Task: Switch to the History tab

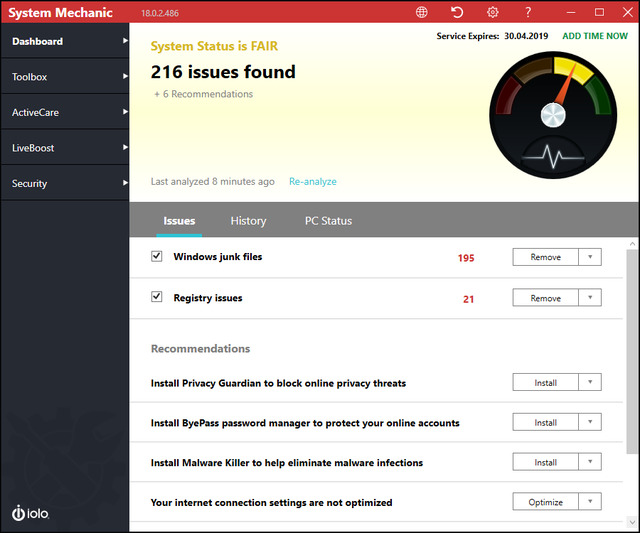Action: pyautogui.click(x=248, y=221)
